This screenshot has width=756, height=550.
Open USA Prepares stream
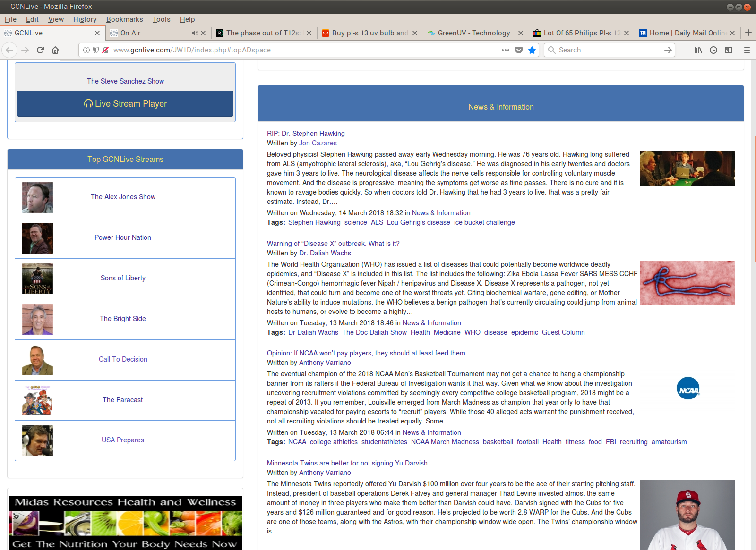tap(123, 440)
